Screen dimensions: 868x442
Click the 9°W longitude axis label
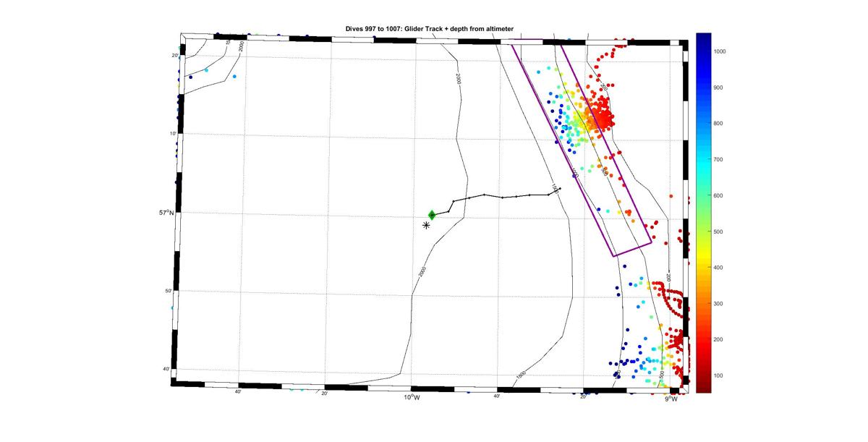pos(671,397)
